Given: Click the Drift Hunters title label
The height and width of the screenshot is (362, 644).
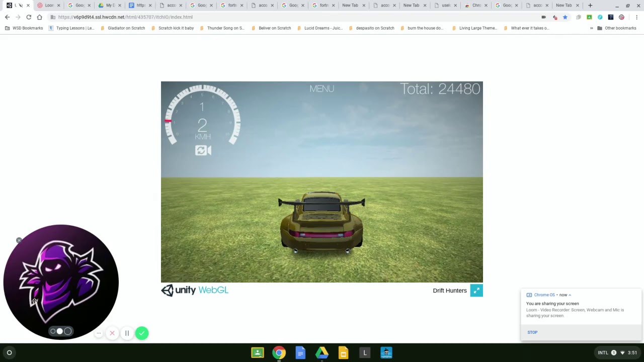Looking at the screenshot, I should pos(450,291).
